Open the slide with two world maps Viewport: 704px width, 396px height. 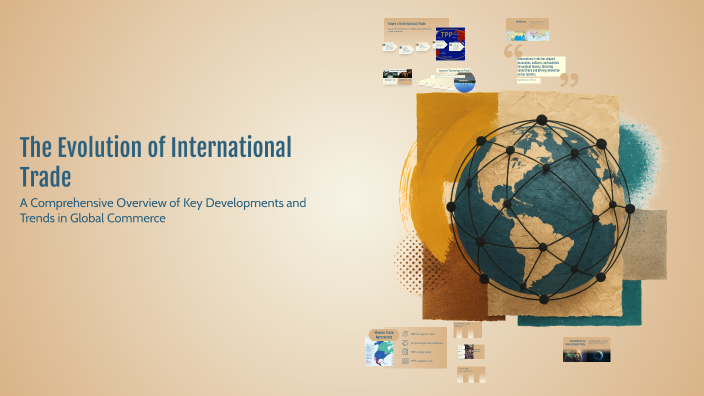coord(527,30)
